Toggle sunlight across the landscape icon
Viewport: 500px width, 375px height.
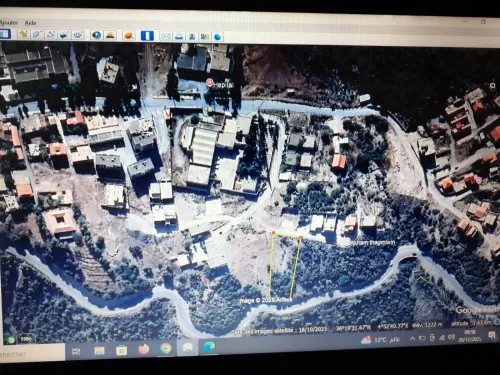coord(110,35)
